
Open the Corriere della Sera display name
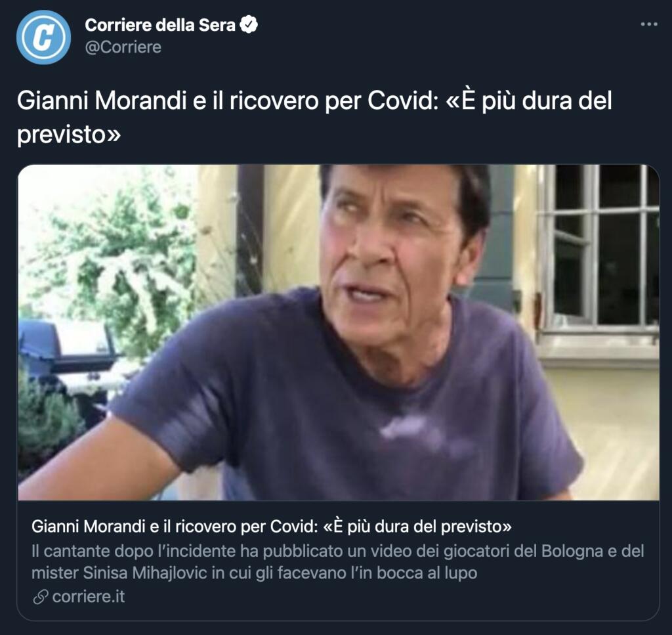(160, 25)
